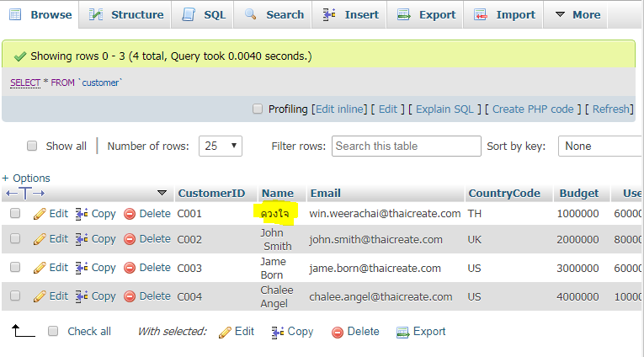Click the pencil Edit icon for row C004
The width and height of the screenshot is (644, 357).
(39, 296)
